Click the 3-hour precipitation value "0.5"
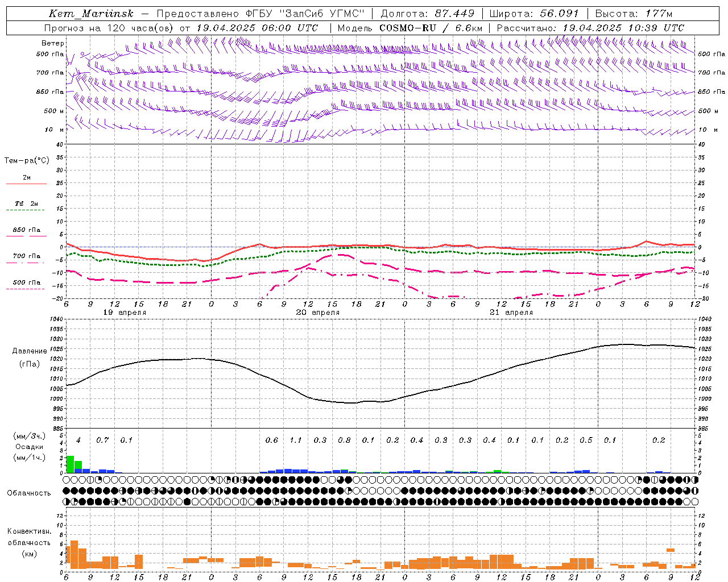Viewport: 728px width, 582px height. click(x=586, y=440)
